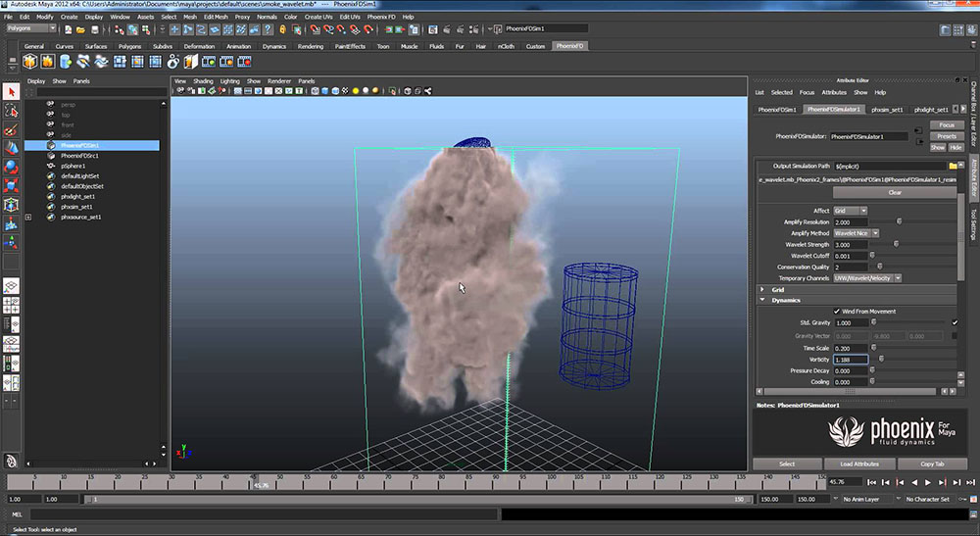The height and width of the screenshot is (536, 980).
Task: Click the question mark help icon
Action: pyautogui.click(x=269, y=29)
